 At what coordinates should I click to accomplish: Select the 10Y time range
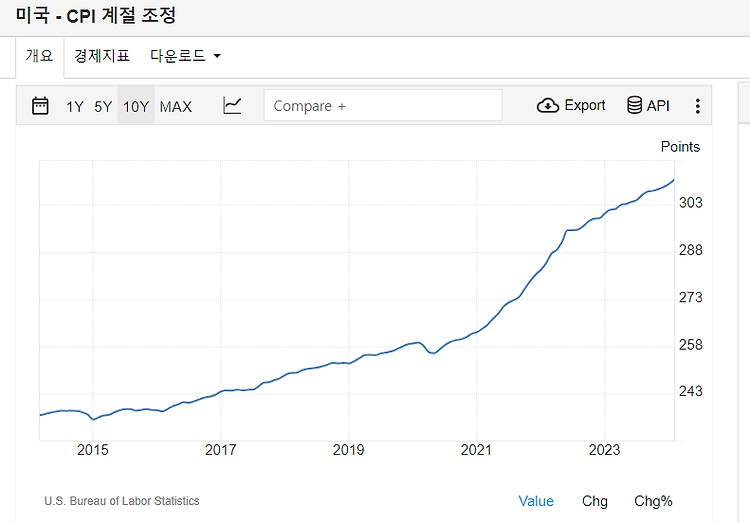coord(136,106)
